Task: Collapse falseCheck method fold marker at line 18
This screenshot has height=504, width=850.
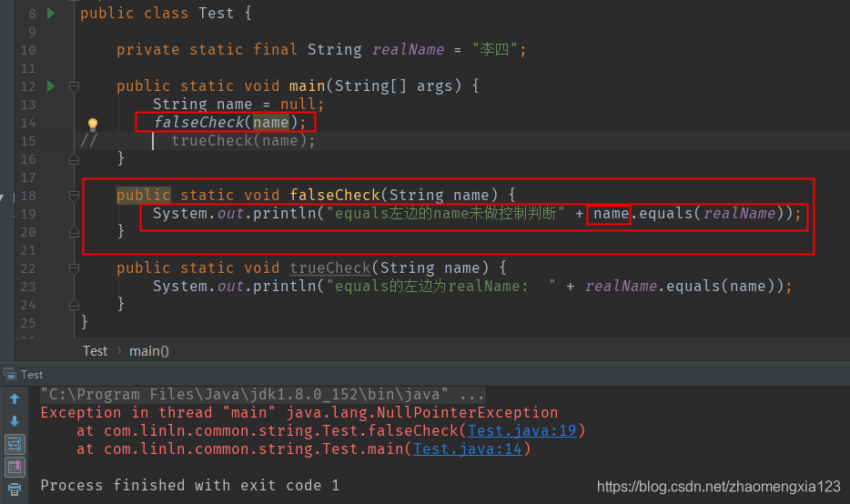Action: pos(75,196)
